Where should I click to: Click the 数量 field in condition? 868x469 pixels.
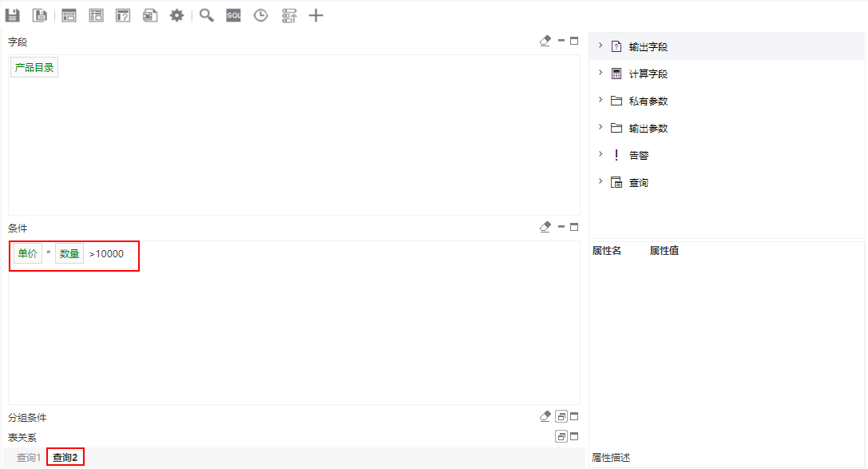69,253
